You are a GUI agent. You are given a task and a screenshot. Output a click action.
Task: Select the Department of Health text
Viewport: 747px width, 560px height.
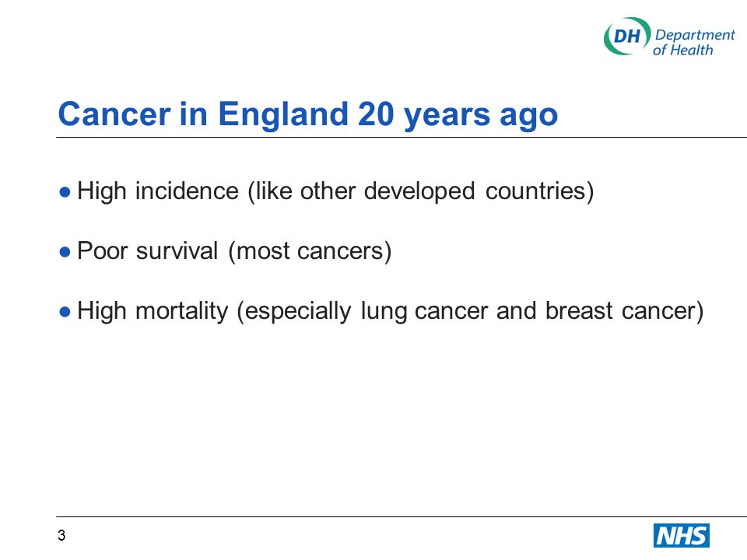point(694,42)
